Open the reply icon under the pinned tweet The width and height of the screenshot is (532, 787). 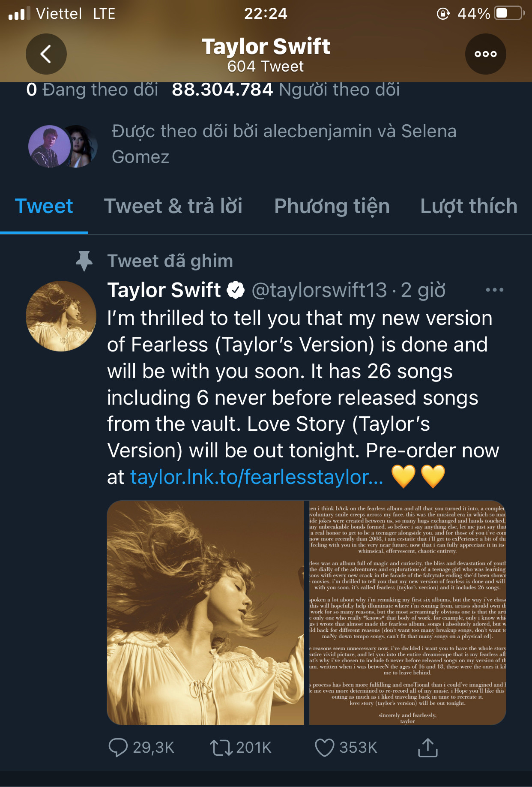coord(118,748)
